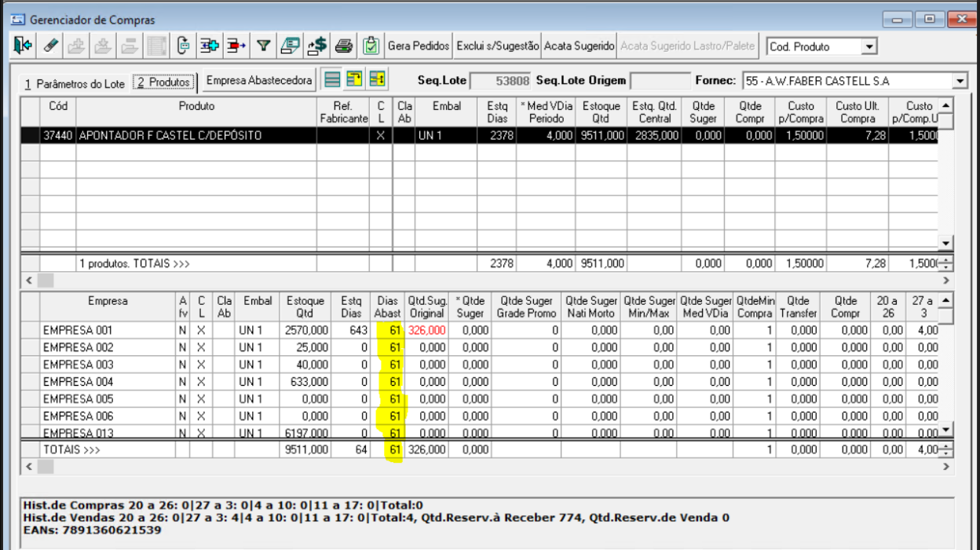The height and width of the screenshot is (550, 980).
Task: Click the empty Seq.Lote Origem field
Action: [x=660, y=81]
